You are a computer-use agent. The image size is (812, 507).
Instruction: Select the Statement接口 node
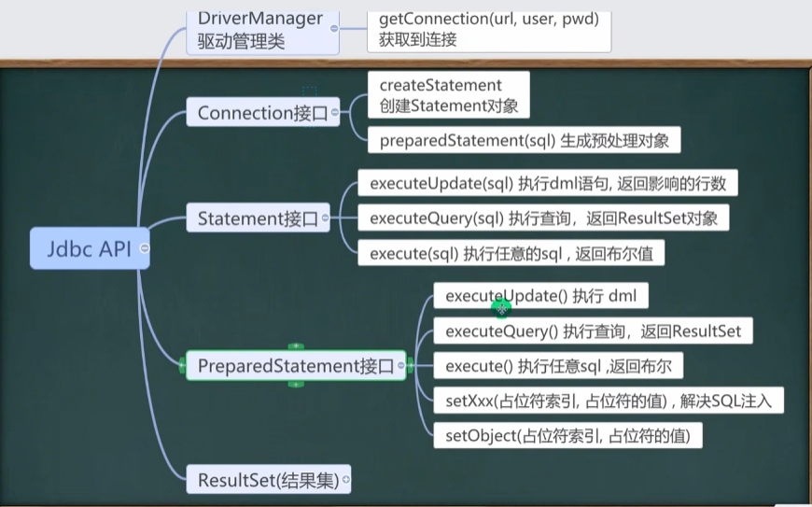coord(258,218)
